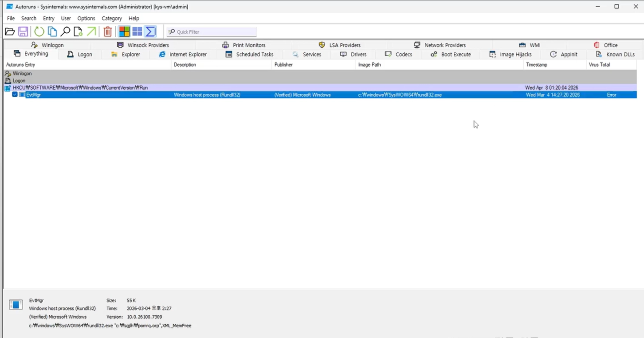The width and height of the screenshot is (644, 338).
Task: Switch to the Winsock Providers tab
Action: coord(143,45)
